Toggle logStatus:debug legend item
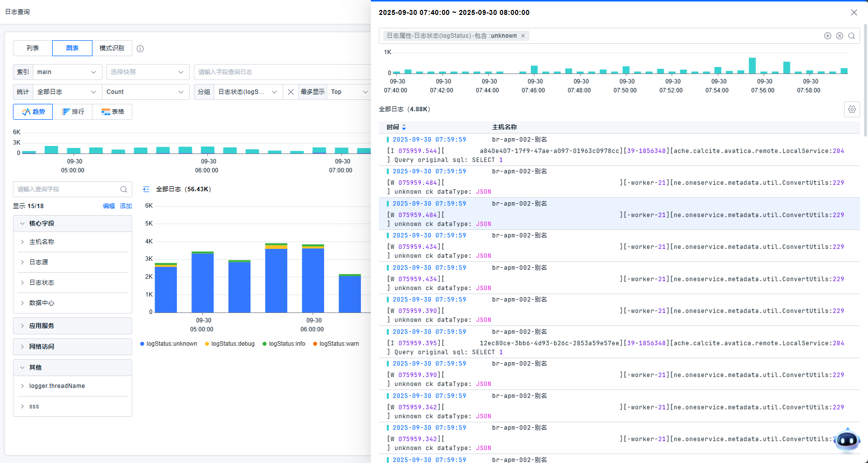Screen dimensions: 868x463 pos(230,344)
